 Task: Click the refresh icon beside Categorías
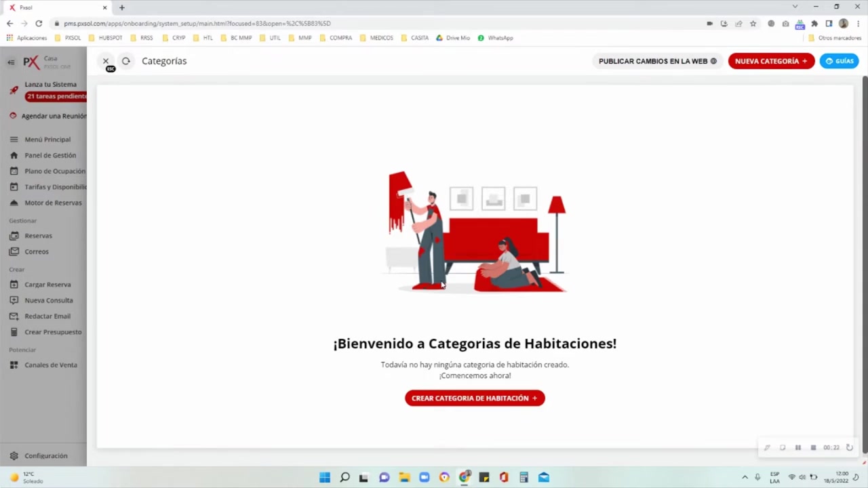coord(126,61)
